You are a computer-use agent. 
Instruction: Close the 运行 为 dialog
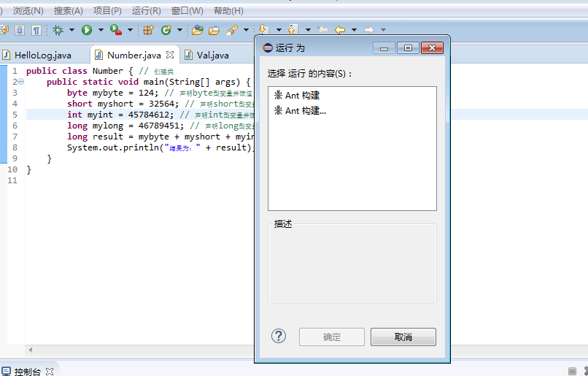point(432,48)
